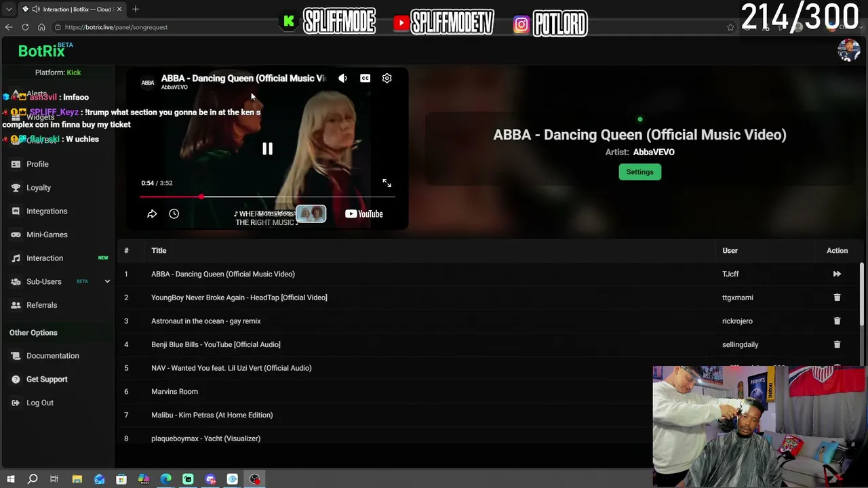This screenshot has width=868, height=488.
Task: Go back in the browser
Action: 9,27
